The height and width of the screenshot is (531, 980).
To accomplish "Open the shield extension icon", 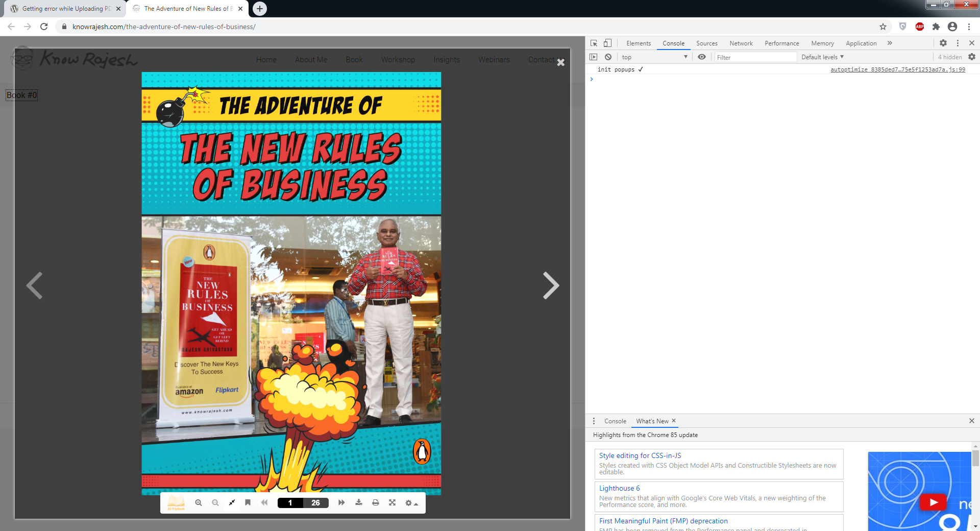I will [x=902, y=27].
